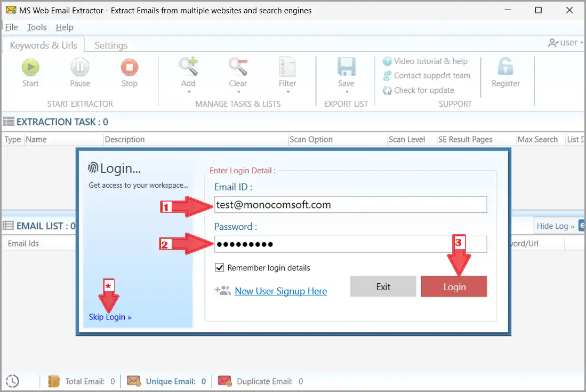Screen dimensions: 586x392
Task: Focus the Email ID input field
Action: [350, 204]
